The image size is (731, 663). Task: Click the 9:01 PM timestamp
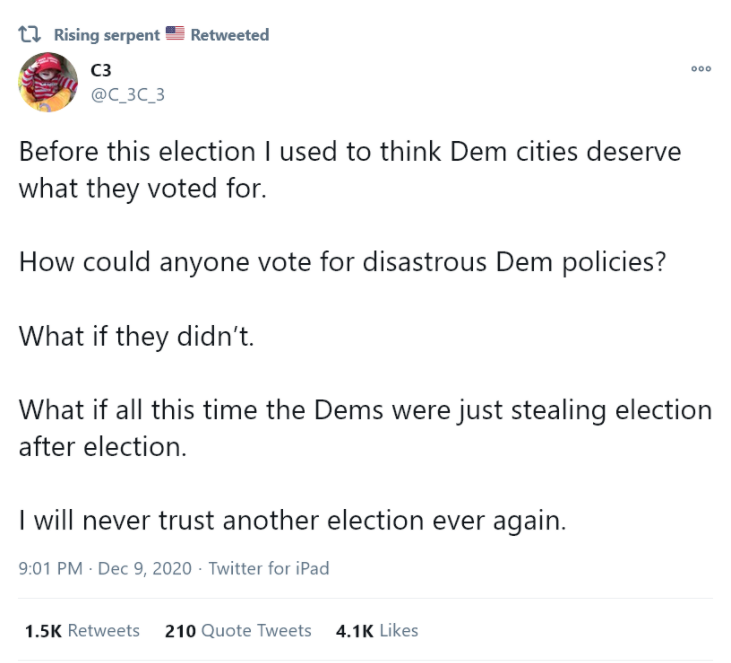point(50,569)
